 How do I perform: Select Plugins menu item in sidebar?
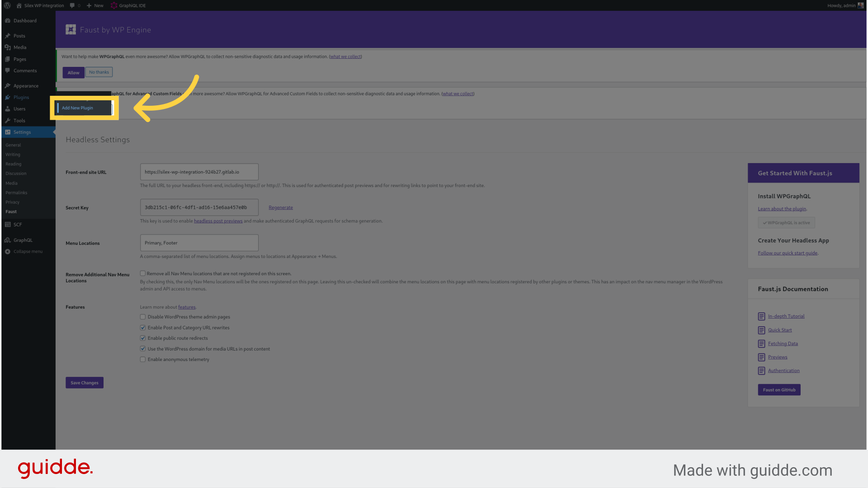point(21,97)
